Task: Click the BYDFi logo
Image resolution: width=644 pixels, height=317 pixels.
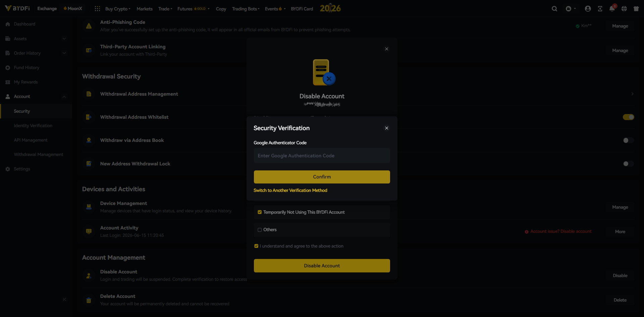Action: (x=17, y=8)
